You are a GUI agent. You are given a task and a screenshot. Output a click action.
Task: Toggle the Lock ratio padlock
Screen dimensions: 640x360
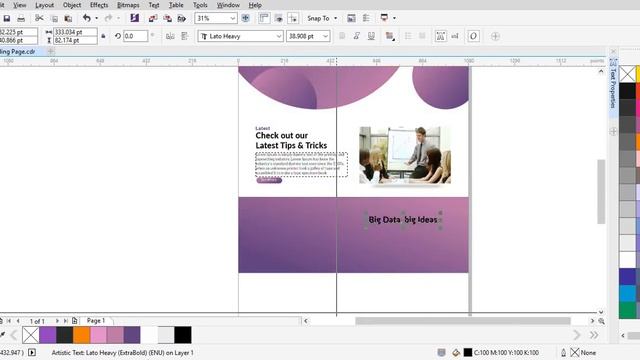tap(103, 36)
